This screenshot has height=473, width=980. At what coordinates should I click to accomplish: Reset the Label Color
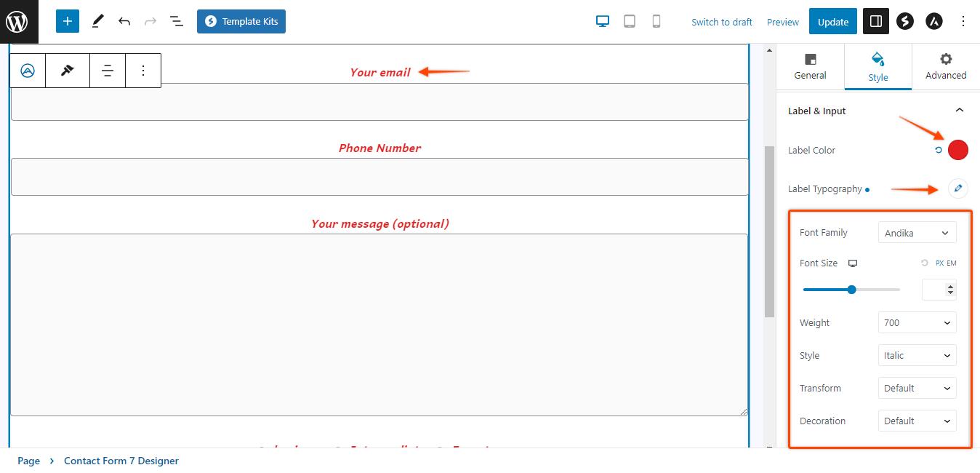coord(939,150)
